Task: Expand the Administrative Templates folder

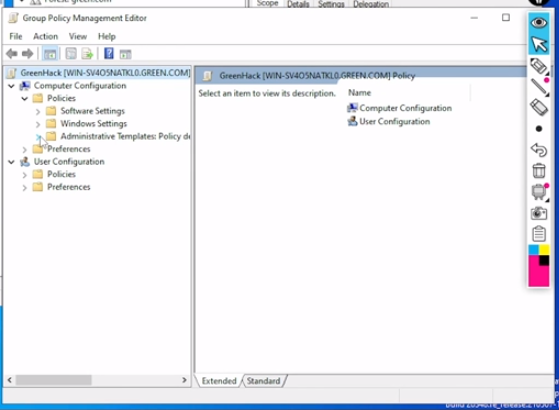Action: point(38,137)
